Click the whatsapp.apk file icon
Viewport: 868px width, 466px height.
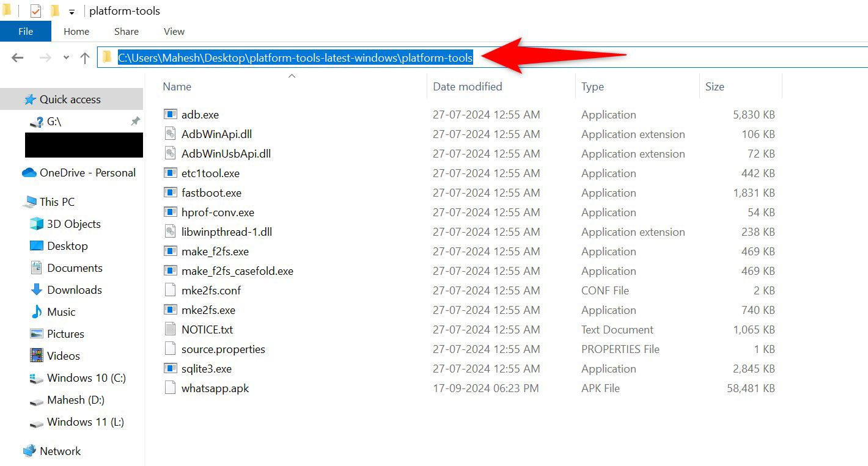(x=170, y=388)
